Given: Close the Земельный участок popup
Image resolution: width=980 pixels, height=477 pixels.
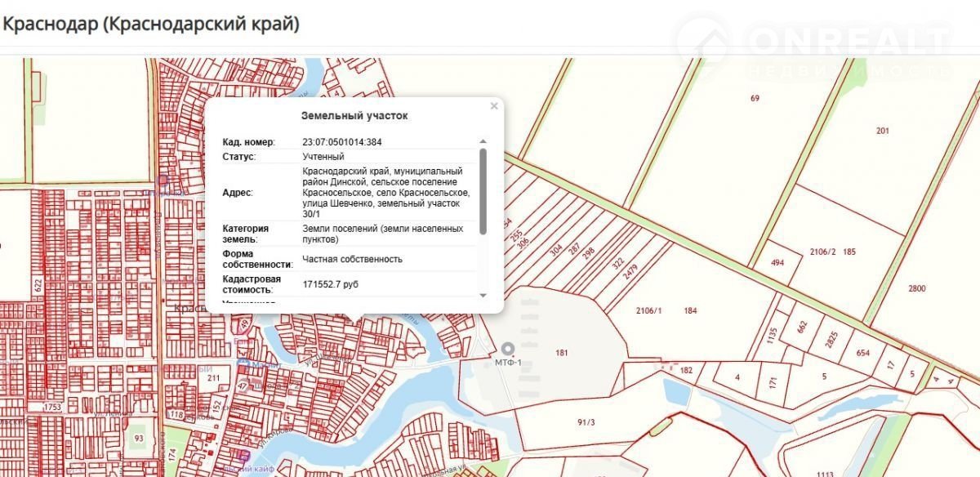Looking at the screenshot, I should pyautogui.click(x=493, y=106).
